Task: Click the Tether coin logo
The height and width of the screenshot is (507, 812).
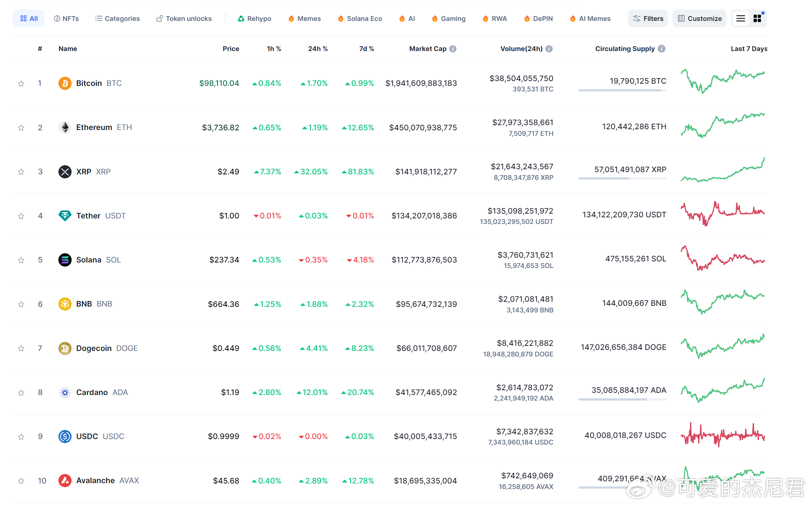Action: (65, 216)
